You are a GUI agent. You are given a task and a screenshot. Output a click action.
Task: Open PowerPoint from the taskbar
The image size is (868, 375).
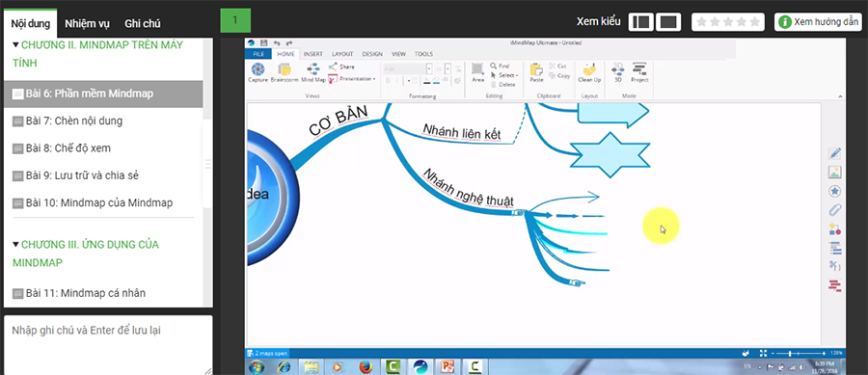click(x=448, y=366)
